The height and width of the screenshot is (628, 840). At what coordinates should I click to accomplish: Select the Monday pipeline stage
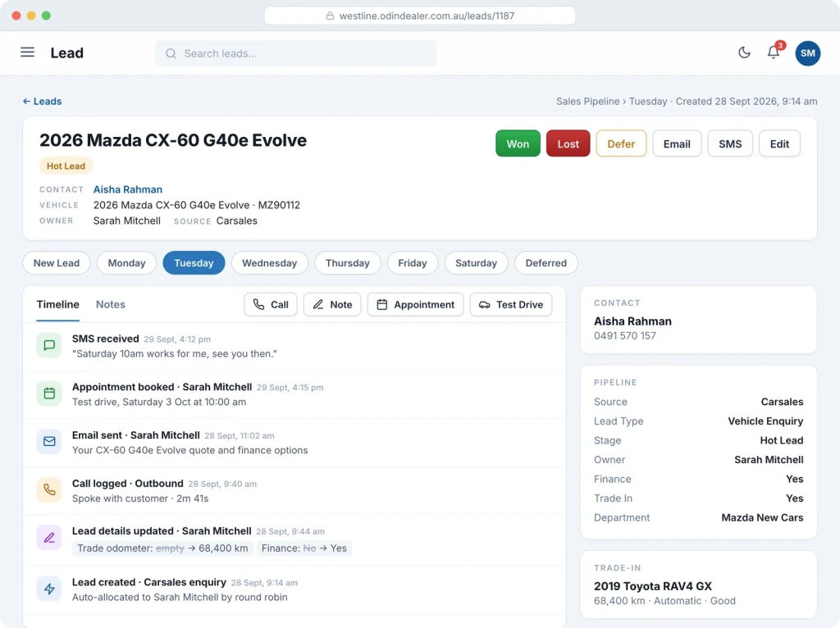(x=126, y=263)
